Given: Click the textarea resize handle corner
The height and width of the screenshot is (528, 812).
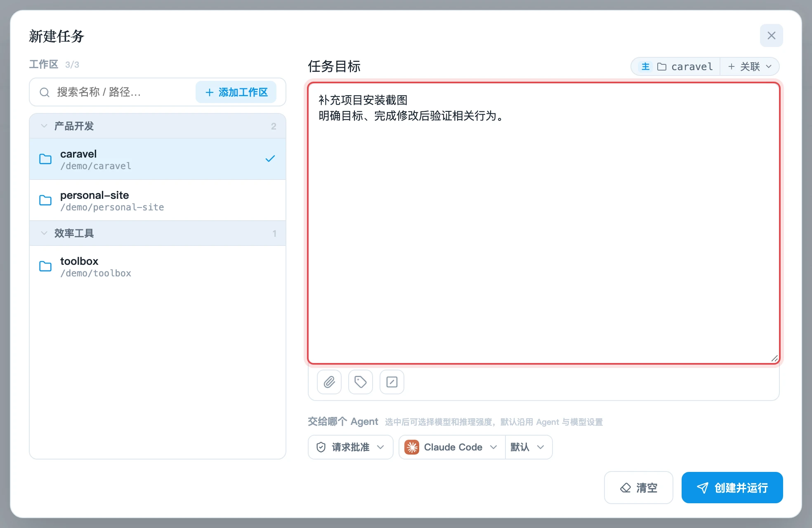Looking at the screenshot, I should [x=774, y=359].
